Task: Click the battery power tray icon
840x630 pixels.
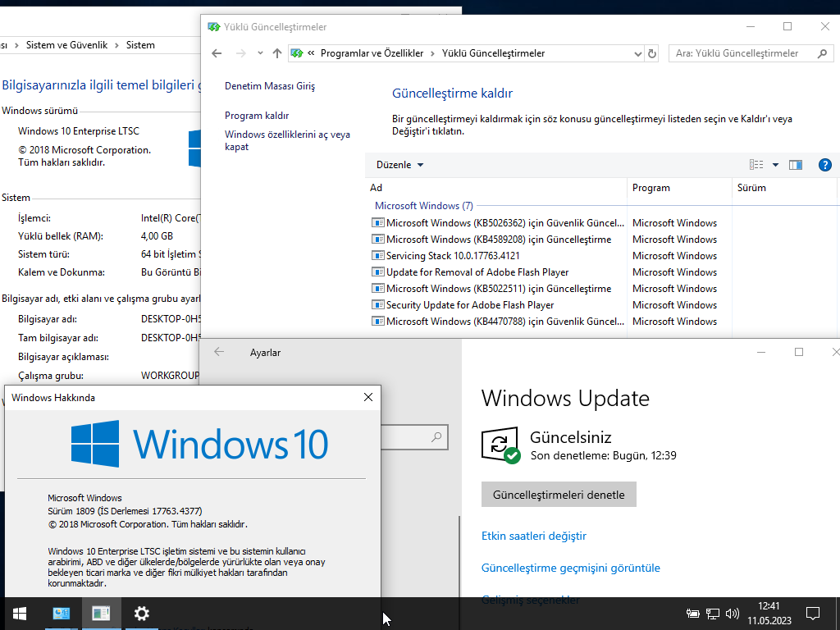Action: [692, 614]
